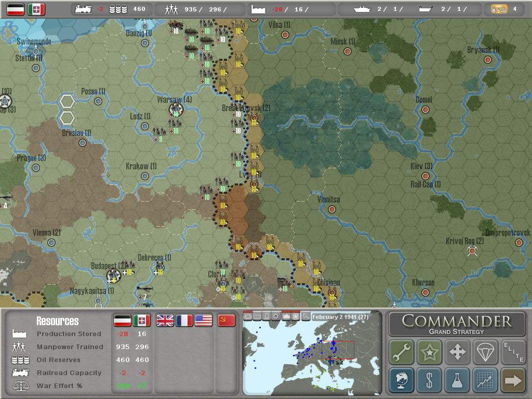Open the statistics graph button

[485, 380]
